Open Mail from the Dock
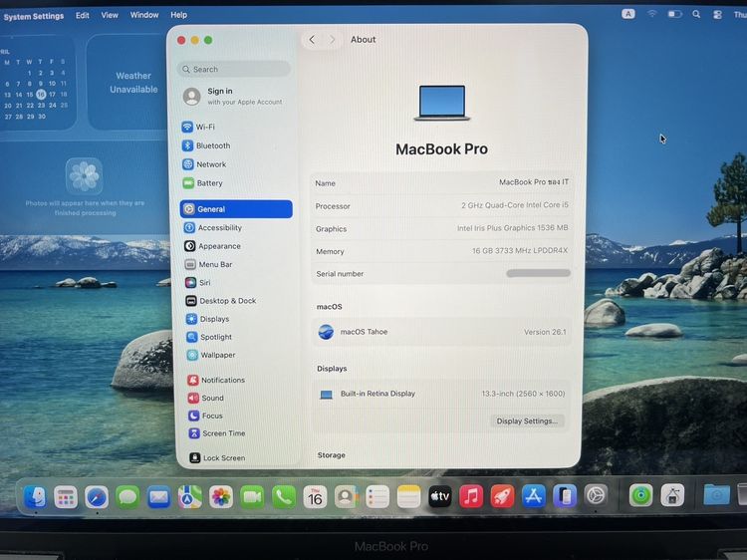This screenshot has width=747, height=560. click(158, 497)
